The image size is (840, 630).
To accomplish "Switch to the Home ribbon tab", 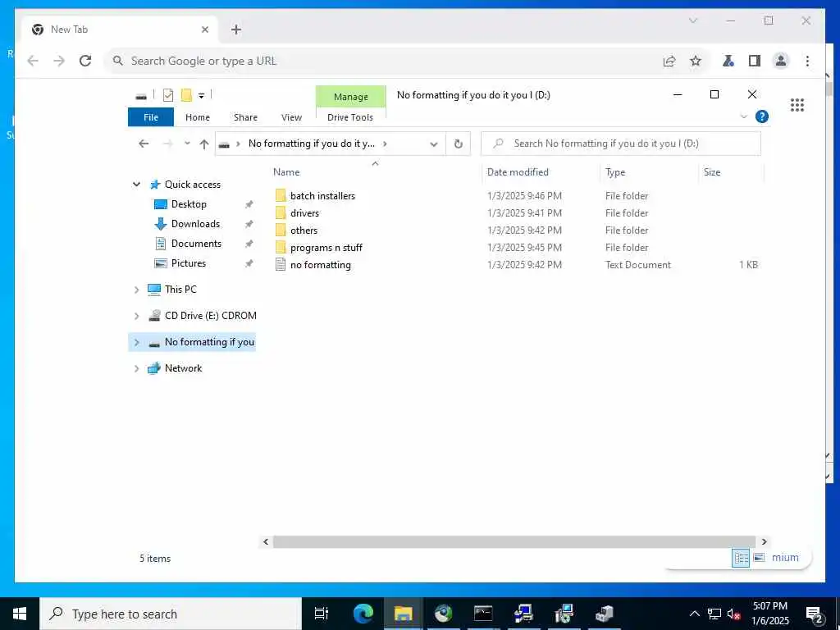I will [198, 117].
